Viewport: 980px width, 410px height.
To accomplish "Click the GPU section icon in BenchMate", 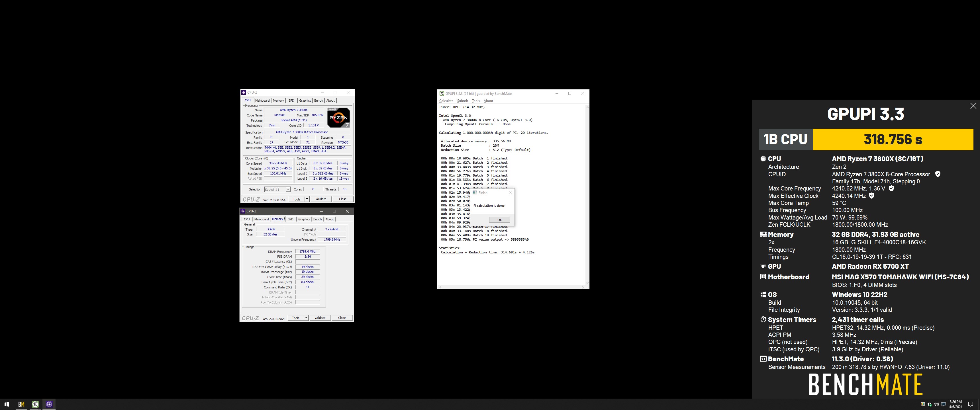I will 763,266.
